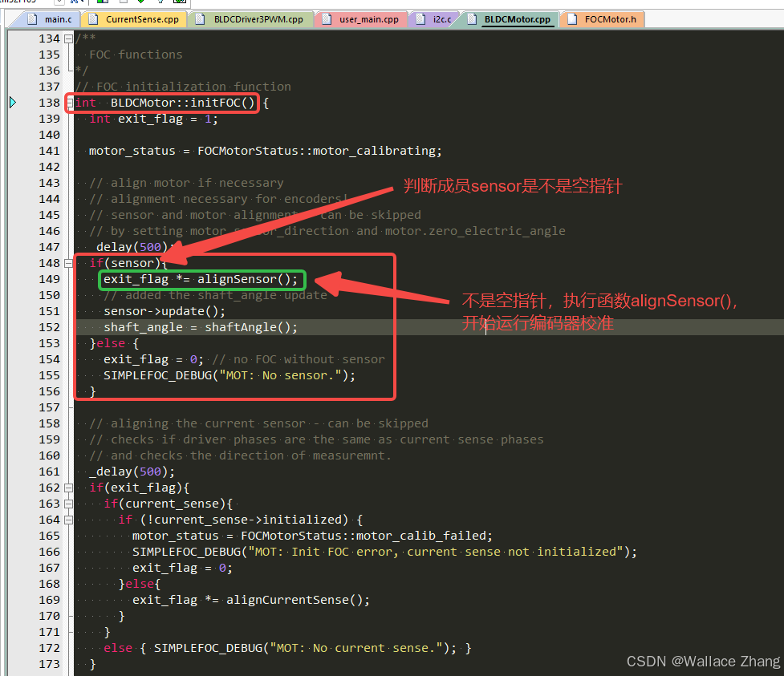Click 'motor_calib_failed' on line 165
This screenshot has height=676, width=784.
(420, 536)
